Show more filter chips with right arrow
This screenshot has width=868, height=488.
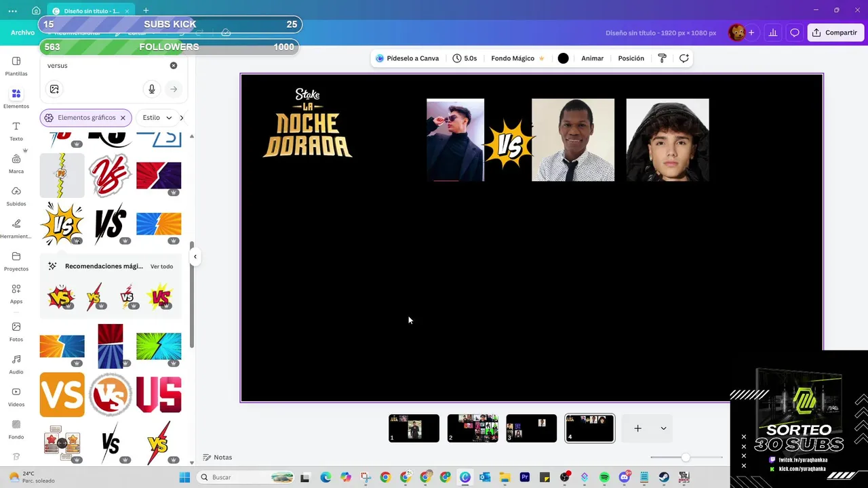click(x=182, y=118)
